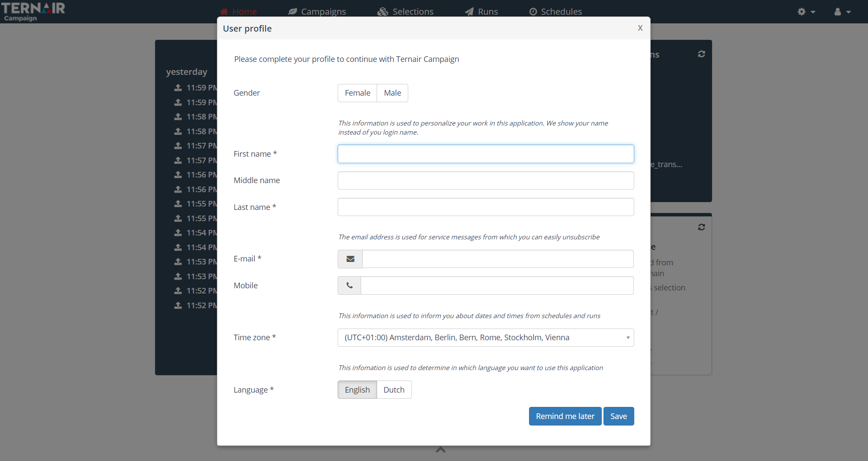Click the Ternair Campaign logo
Image resolution: width=868 pixels, height=461 pixels.
(33, 11)
